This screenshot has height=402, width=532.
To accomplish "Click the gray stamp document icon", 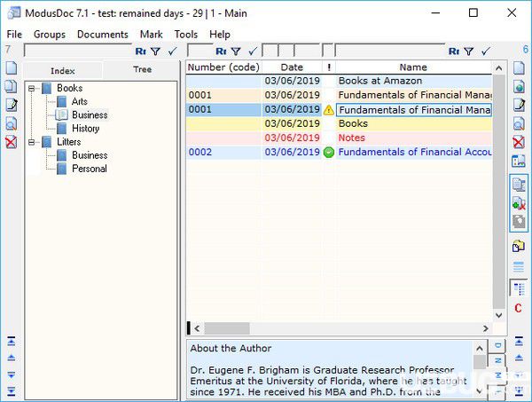I will pos(519,222).
